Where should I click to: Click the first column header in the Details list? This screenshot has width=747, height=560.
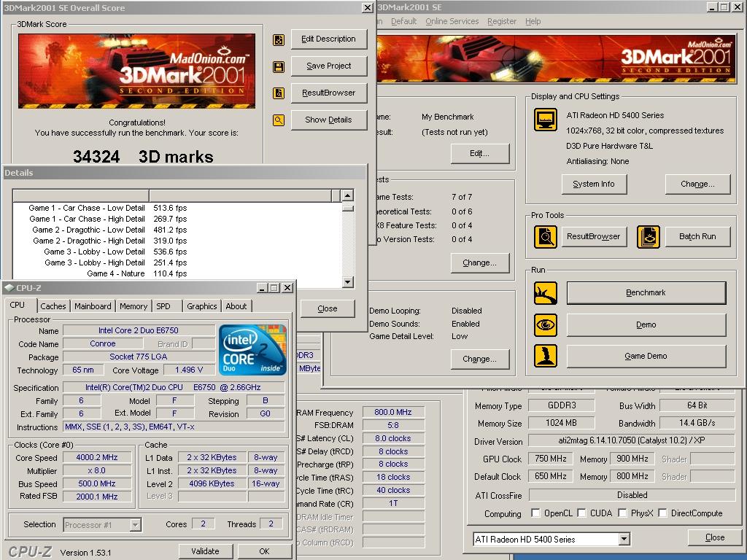point(81,195)
